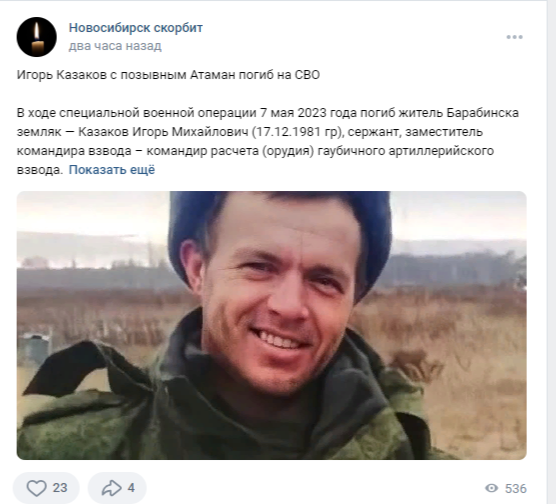Click the eye views icon
Viewport: 556px width, 504px height.
[491, 488]
